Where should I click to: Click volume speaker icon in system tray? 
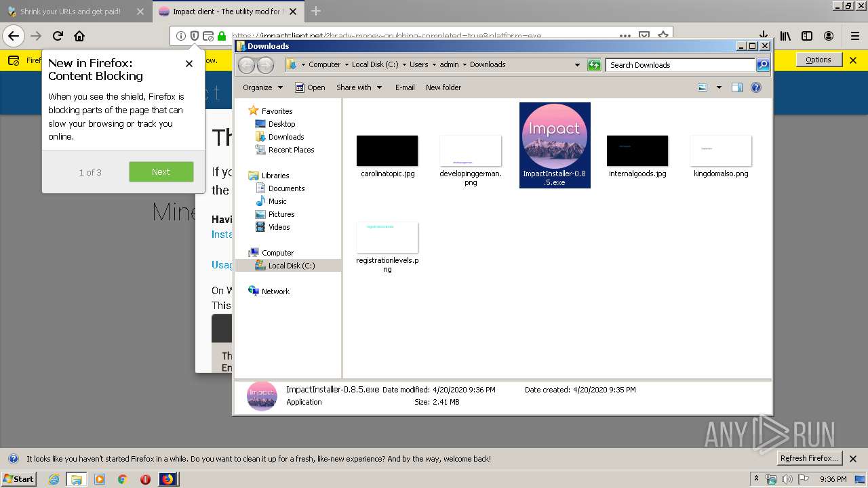pos(787,479)
